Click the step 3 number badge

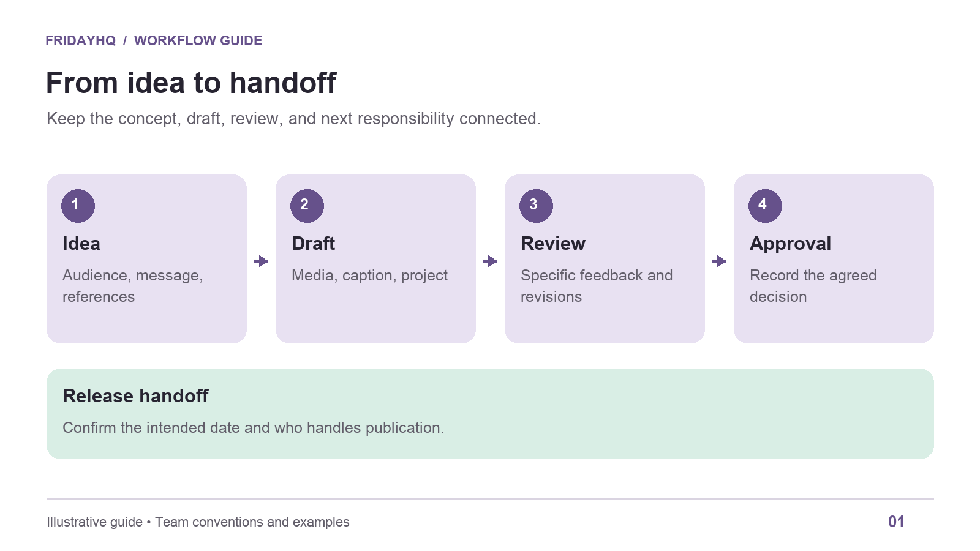[x=536, y=206]
